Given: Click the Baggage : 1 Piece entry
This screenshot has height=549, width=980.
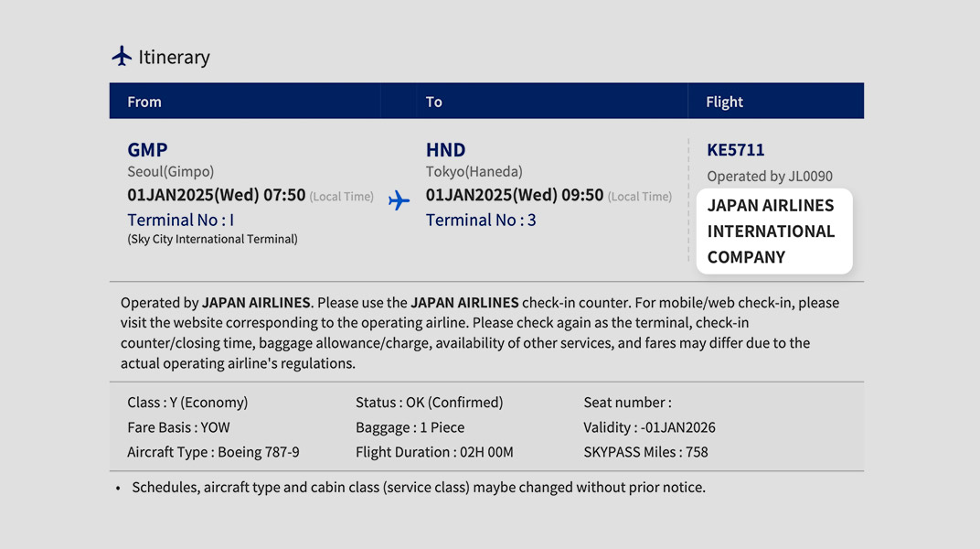Looking at the screenshot, I should pos(410,427).
